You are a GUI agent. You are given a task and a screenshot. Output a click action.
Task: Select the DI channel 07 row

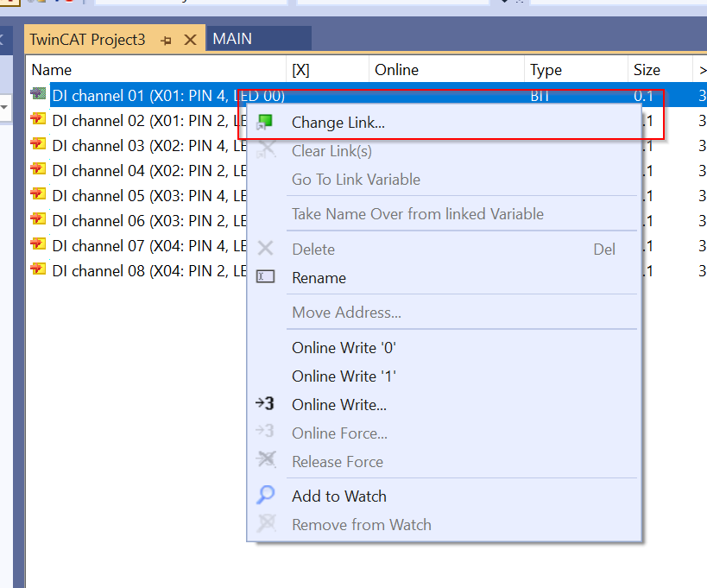(x=149, y=246)
